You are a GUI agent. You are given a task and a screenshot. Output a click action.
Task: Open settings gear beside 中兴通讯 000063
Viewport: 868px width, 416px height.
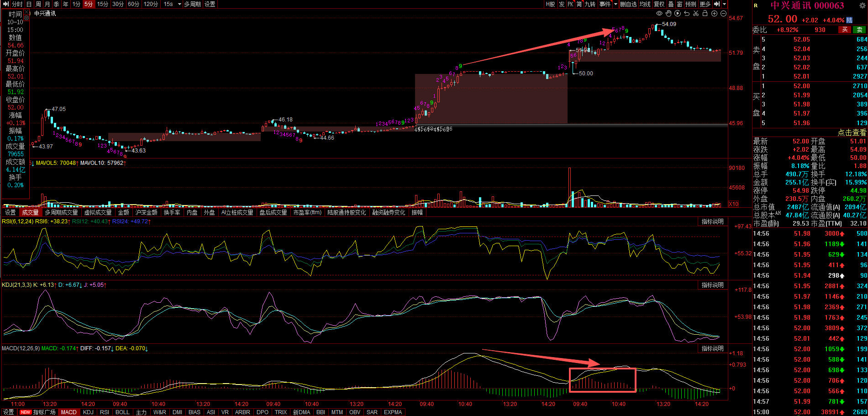click(862, 5)
